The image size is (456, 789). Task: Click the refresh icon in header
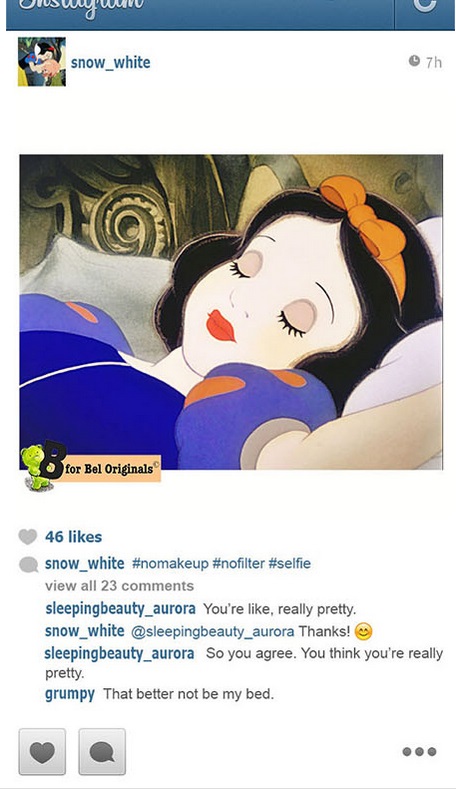424,7
